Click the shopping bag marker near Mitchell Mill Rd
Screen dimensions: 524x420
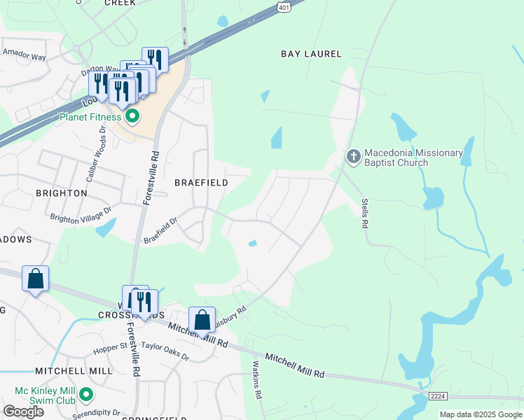[x=202, y=322]
